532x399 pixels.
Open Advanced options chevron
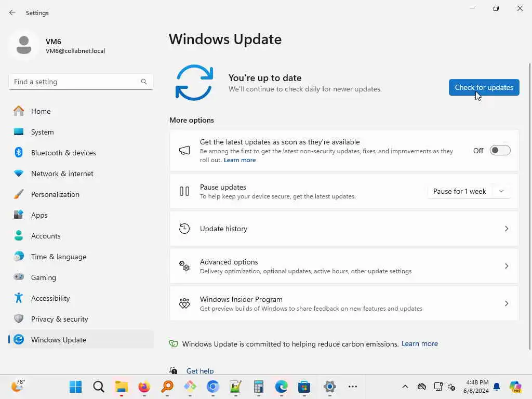coord(506,266)
